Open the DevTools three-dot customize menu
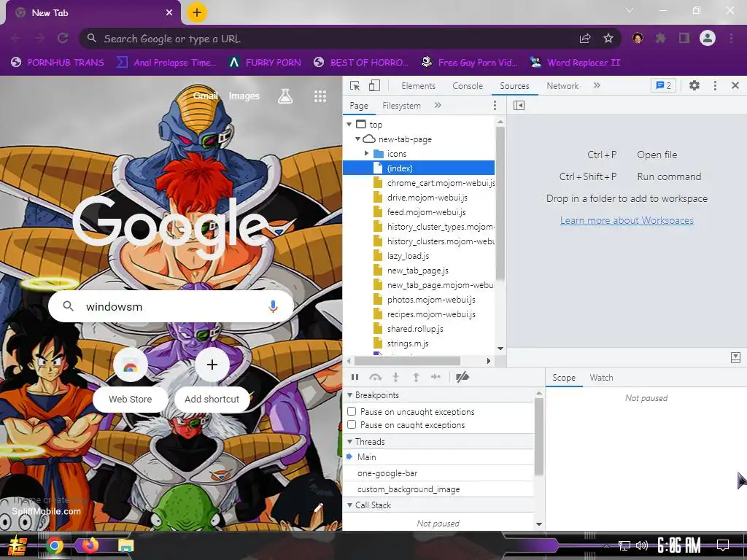This screenshot has height=560, width=747. (x=715, y=85)
